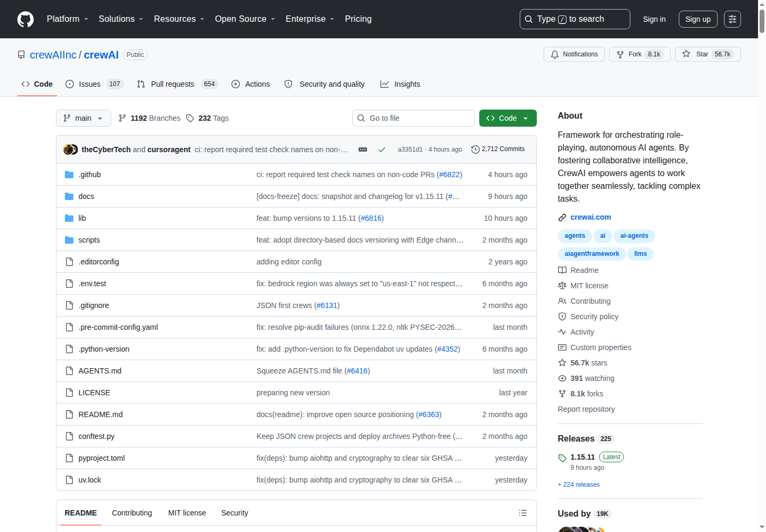Open the README outline list icon

pyautogui.click(x=523, y=513)
